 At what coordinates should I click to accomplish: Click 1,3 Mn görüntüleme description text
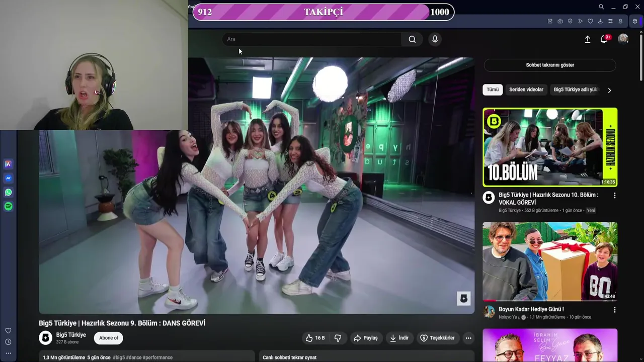[x=64, y=357]
